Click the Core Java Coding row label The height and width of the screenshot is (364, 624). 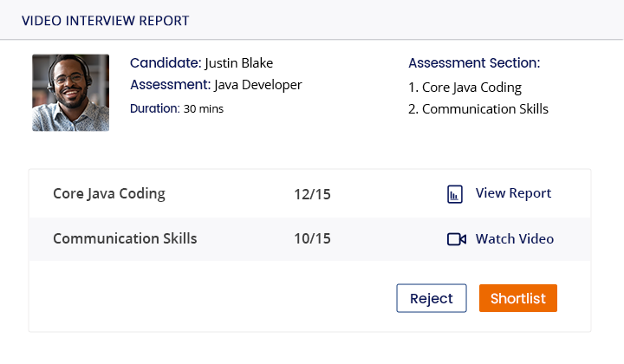click(x=109, y=194)
